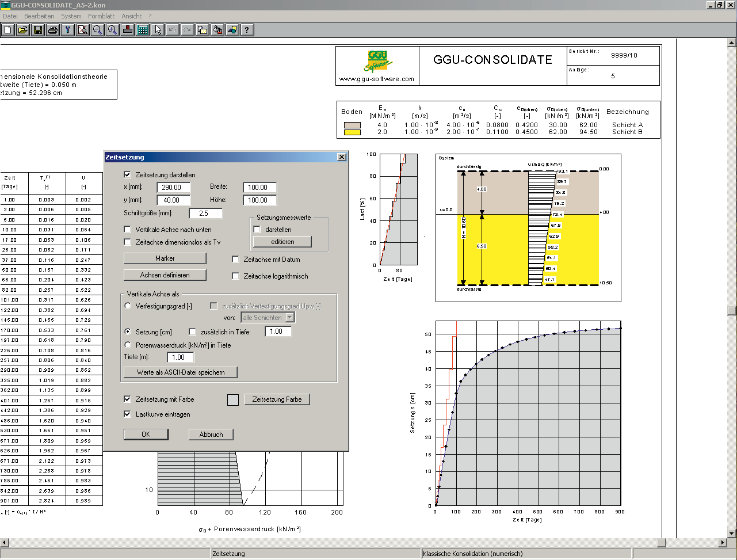The height and width of the screenshot is (560, 737).
Task: Click the Marker button
Action: click(165, 258)
